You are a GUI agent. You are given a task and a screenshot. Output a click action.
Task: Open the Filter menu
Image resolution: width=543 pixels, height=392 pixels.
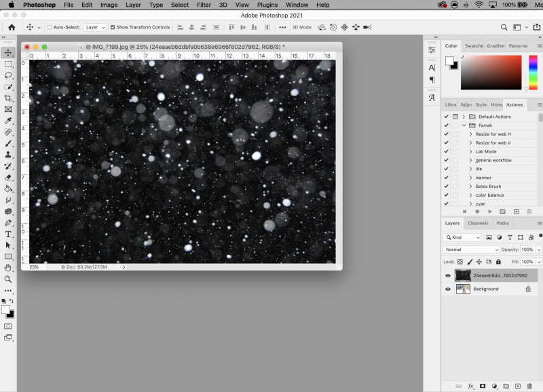[x=204, y=5]
